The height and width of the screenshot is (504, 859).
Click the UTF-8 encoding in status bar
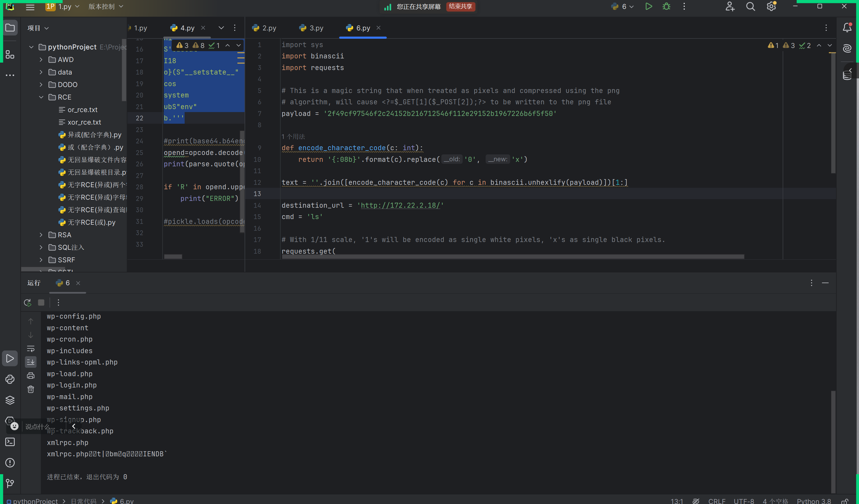point(744,501)
